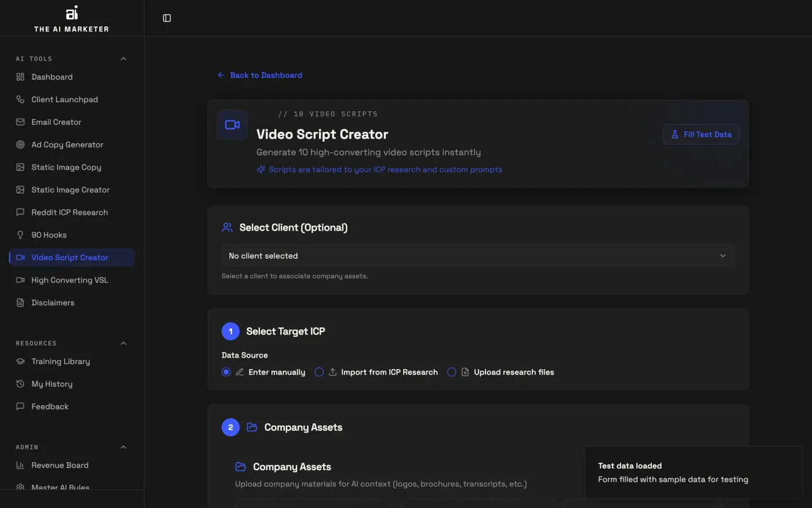Select the Upload research files radio button
The image size is (812, 508).
coord(452,372)
